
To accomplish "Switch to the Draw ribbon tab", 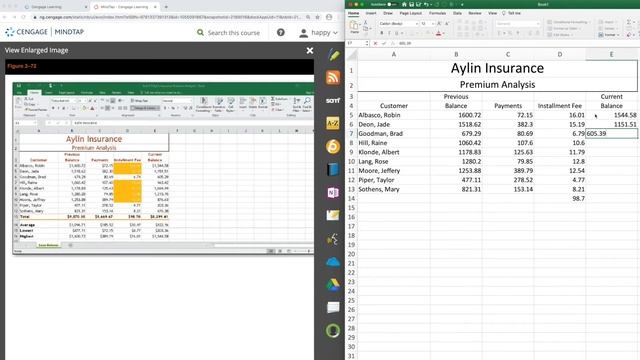I will (388, 13).
